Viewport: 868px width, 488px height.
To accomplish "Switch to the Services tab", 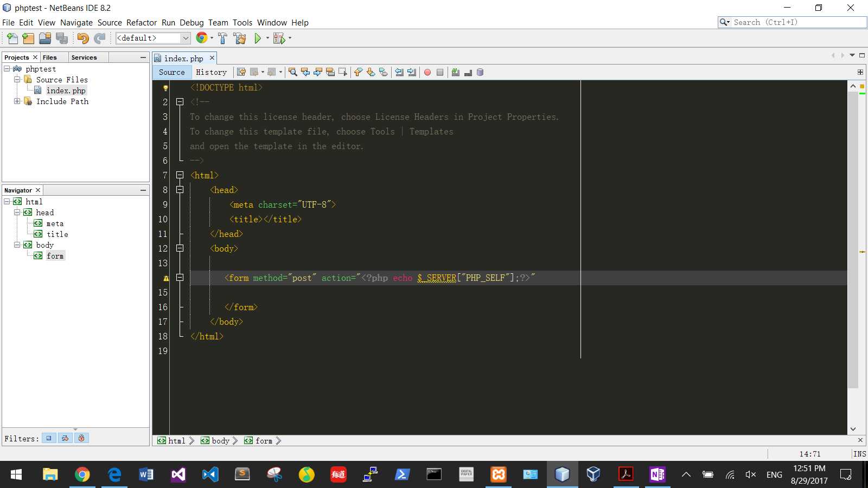I will 84,57.
